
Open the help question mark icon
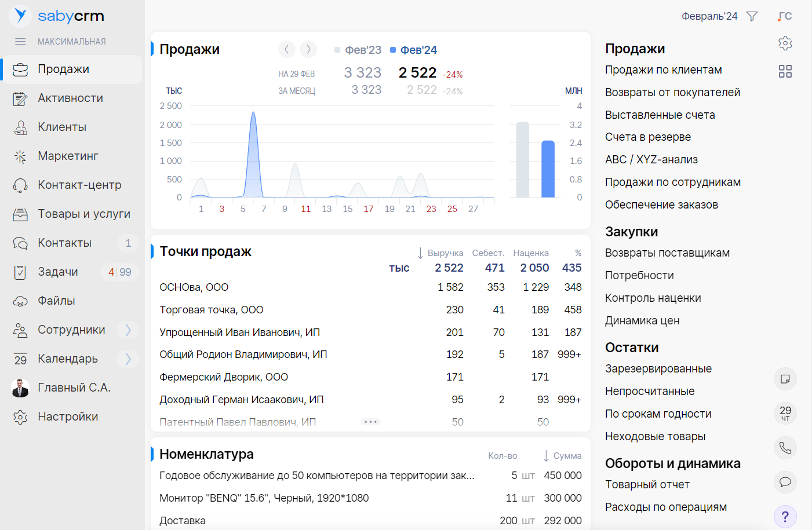tap(785, 517)
